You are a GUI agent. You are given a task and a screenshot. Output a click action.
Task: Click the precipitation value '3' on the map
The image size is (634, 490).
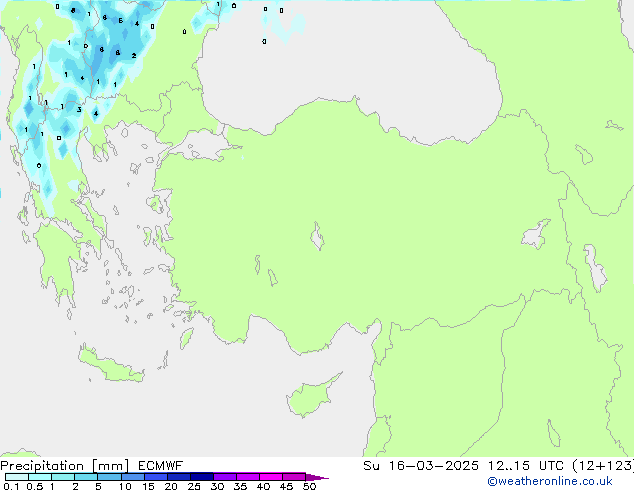coord(79,110)
